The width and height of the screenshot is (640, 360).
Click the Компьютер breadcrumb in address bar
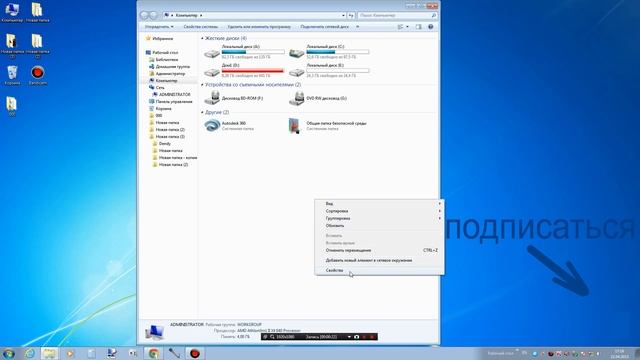186,15
